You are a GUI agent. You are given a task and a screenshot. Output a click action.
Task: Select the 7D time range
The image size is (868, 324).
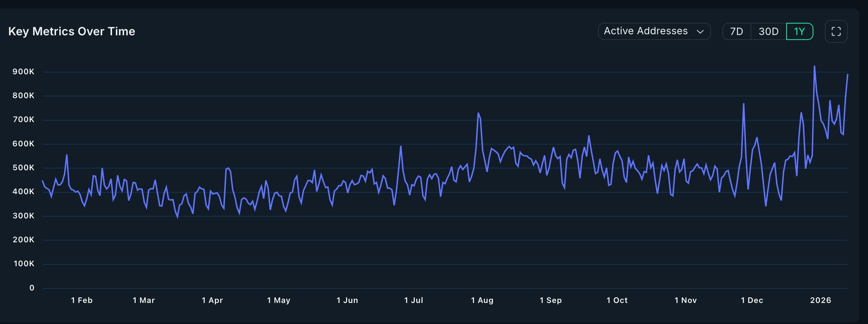(x=736, y=31)
